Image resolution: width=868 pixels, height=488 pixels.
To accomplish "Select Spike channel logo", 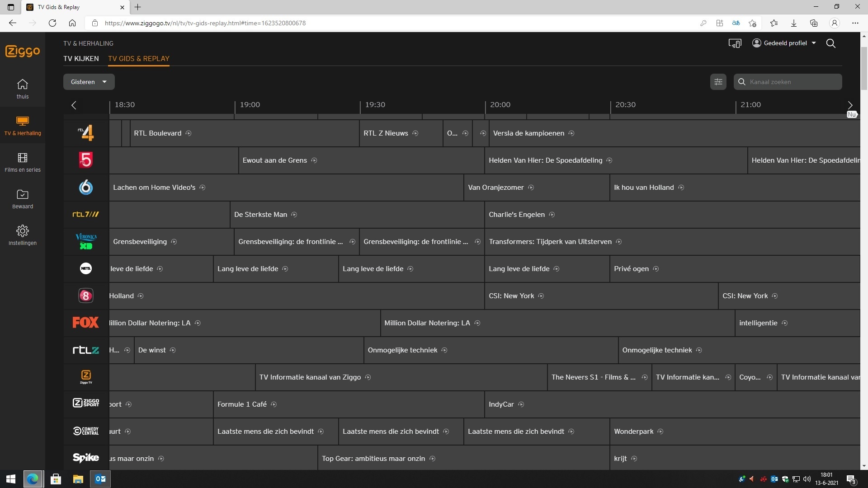I will click(x=86, y=458).
